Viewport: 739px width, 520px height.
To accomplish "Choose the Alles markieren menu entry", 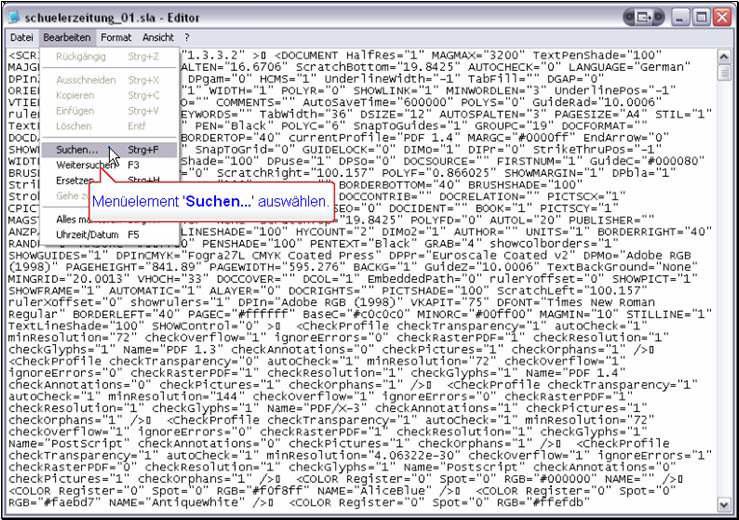I will click(72, 218).
